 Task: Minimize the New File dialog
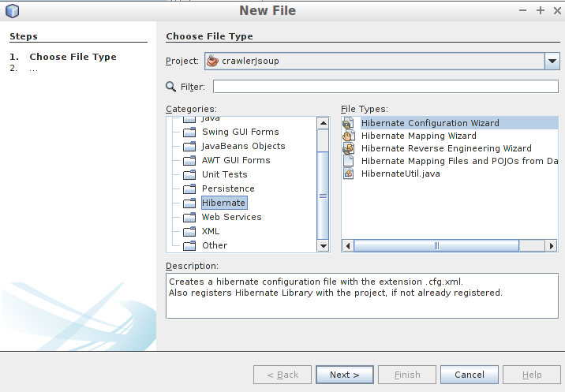coord(523,10)
